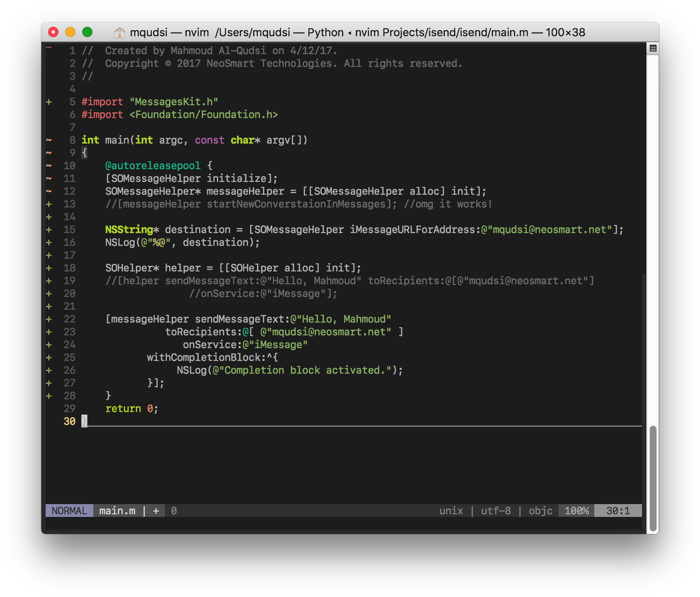Click the home folder icon in title bar
The image size is (700, 597).
[120, 32]
